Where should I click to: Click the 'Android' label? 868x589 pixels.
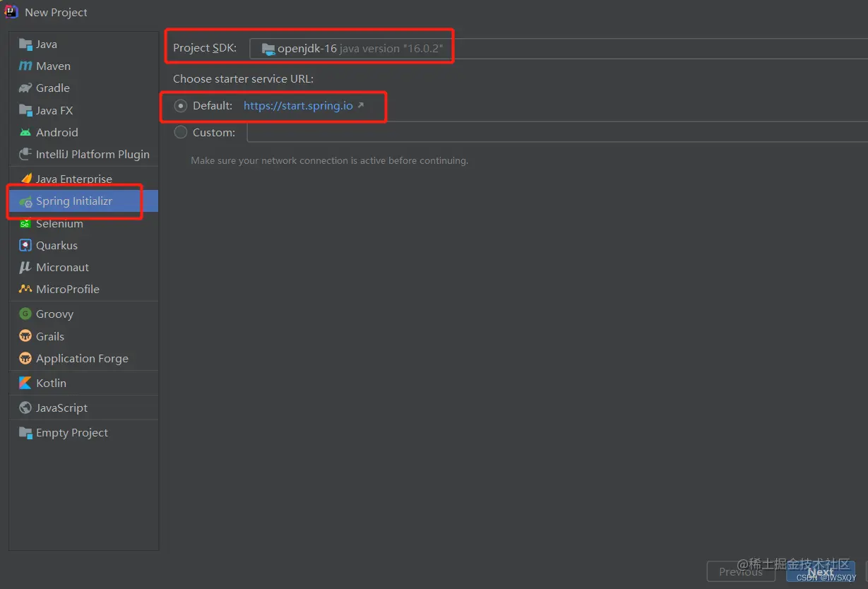[57, 133]
